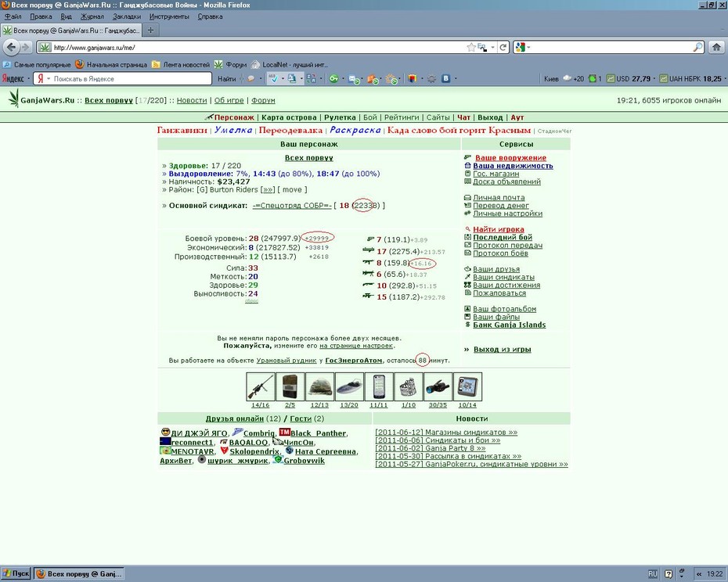Click the [»»] link next to Burton Riders
The image size is (728, 582).
tap(268, 190)
